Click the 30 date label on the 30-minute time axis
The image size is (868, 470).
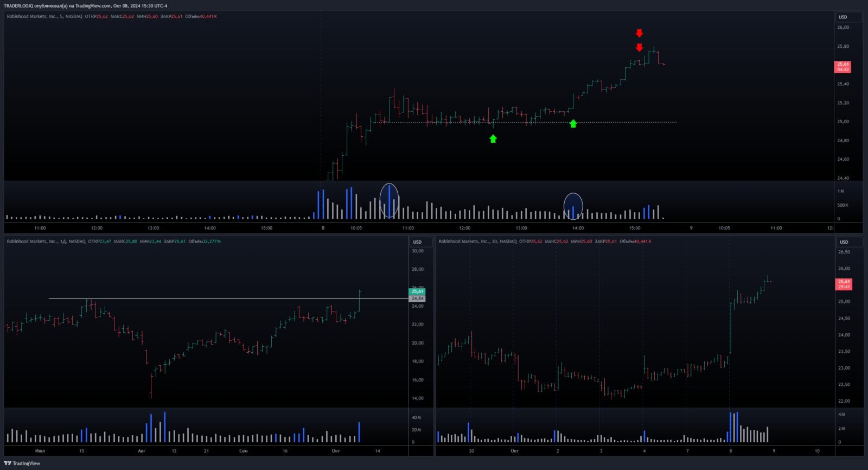coord(471,450)
